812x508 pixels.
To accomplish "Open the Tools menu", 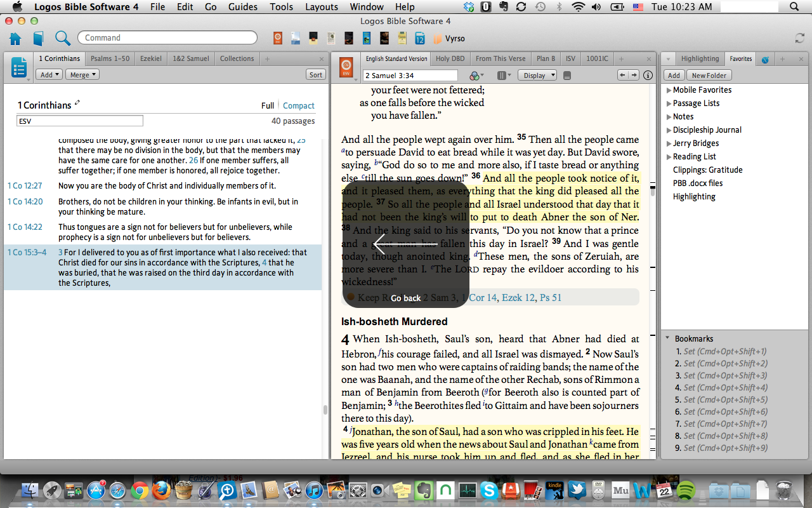I will pos(282,7).
